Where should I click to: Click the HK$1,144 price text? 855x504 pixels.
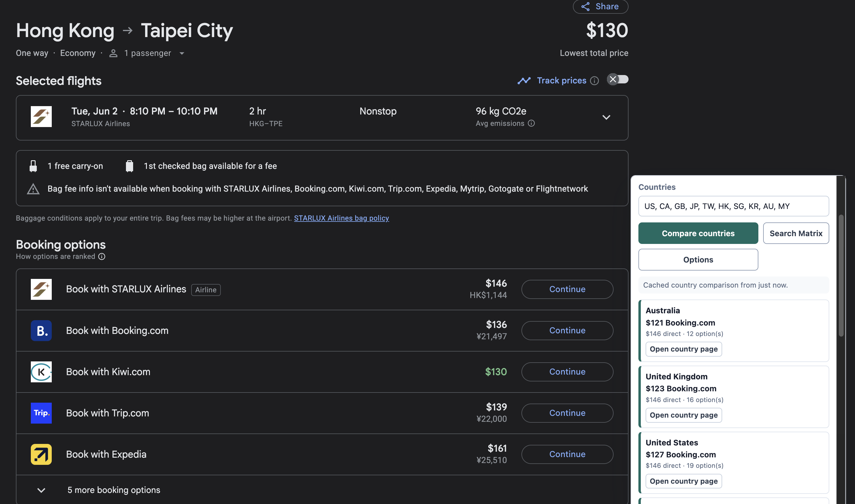488,295
